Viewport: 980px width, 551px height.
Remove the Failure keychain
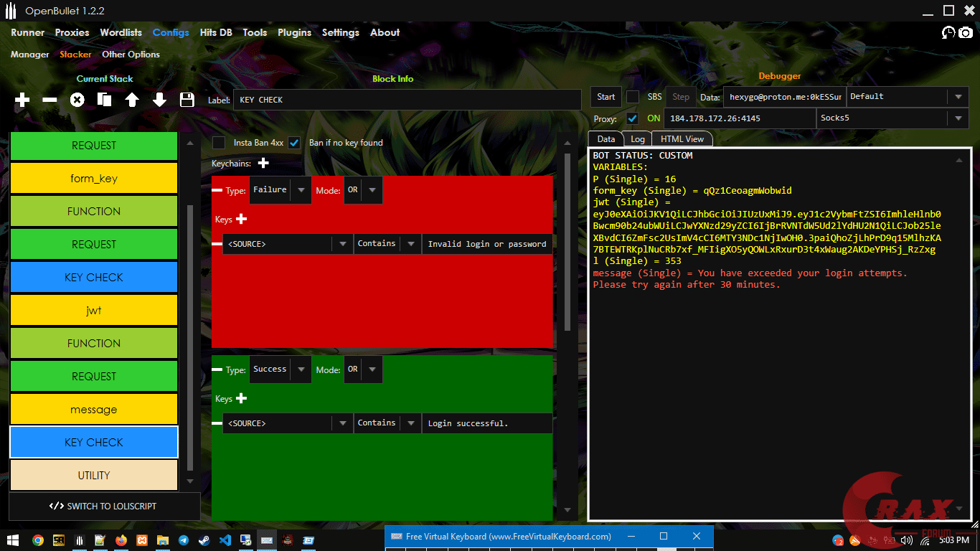(x=217, y=190)
